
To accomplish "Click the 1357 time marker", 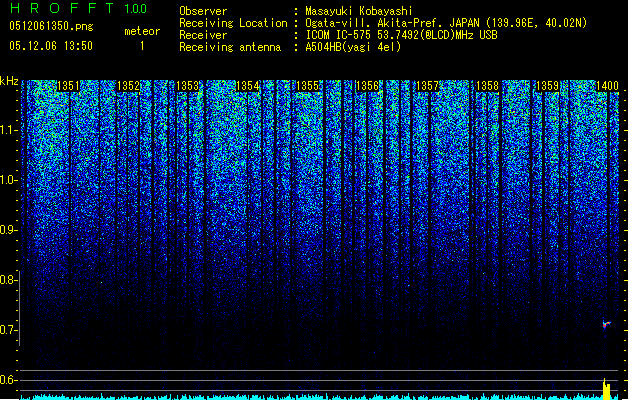I will pos(428,86).
